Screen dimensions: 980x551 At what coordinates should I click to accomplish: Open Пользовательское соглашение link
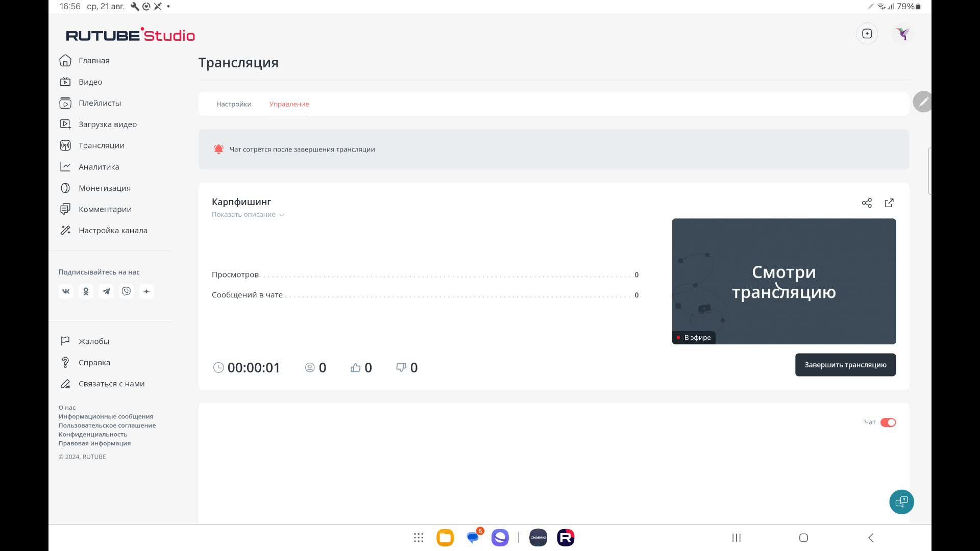point(107,425)
